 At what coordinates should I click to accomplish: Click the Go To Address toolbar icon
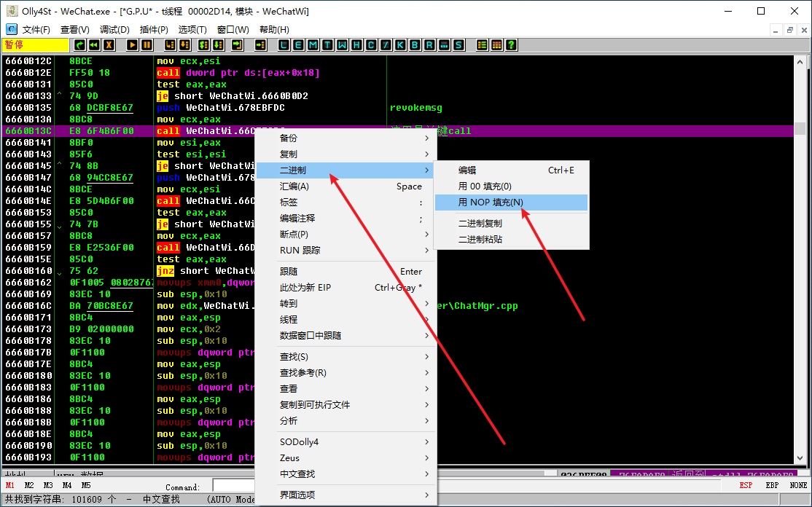[260, 45]
